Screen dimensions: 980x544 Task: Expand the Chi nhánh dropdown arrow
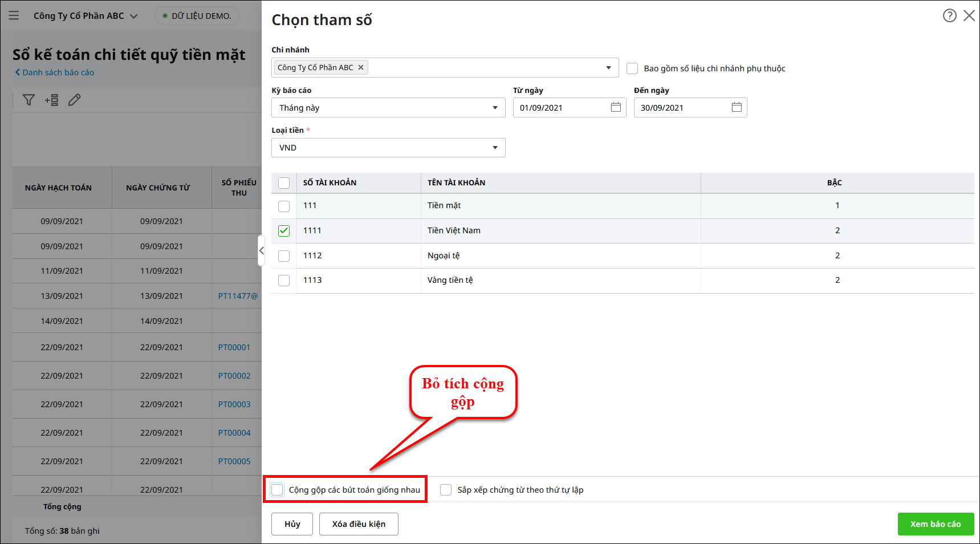tap(608, 68)
